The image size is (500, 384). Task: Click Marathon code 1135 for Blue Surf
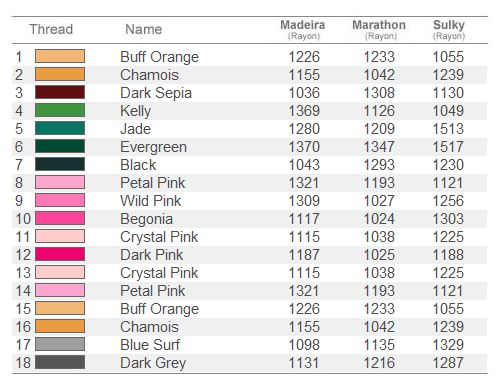point(379,345)
